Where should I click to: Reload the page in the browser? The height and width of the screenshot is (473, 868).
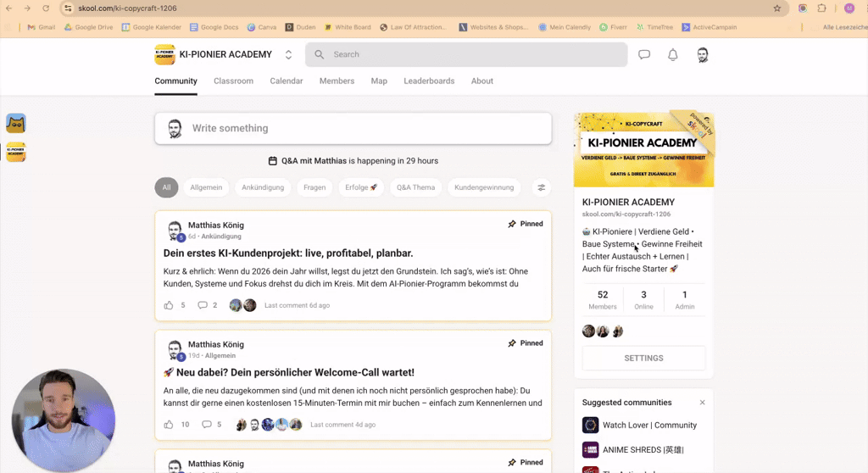tap(46, 8)
